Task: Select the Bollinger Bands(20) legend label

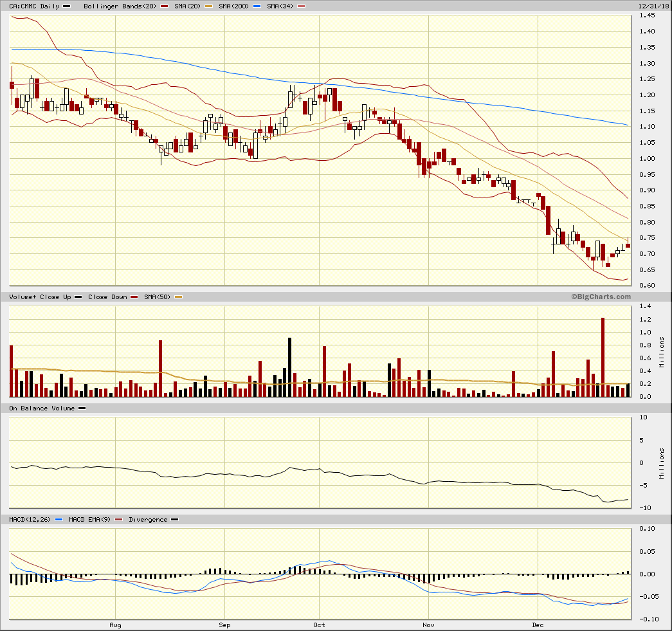Action: 120,6
